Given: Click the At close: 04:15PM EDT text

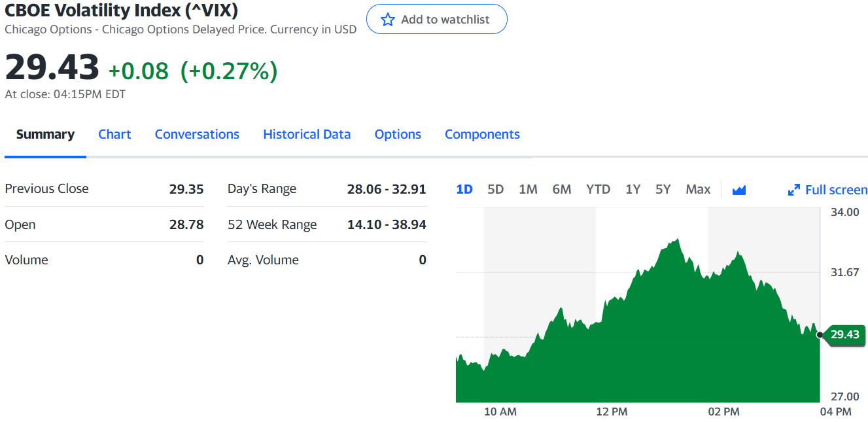Looking at the screenshot, I should pos(65,94).
